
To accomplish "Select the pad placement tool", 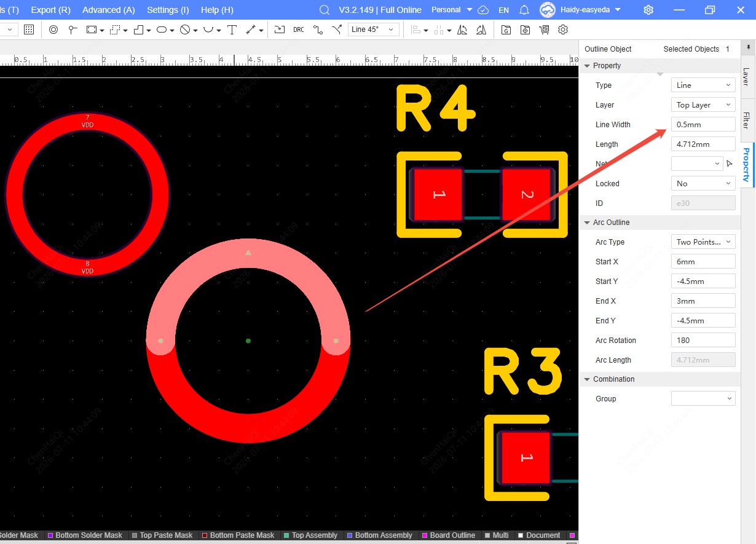I will [x=53, y=30].
